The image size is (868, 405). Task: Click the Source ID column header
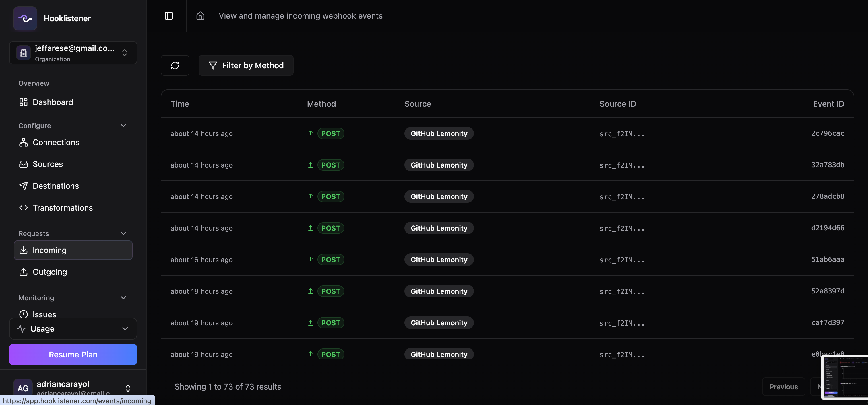(618, 104)
